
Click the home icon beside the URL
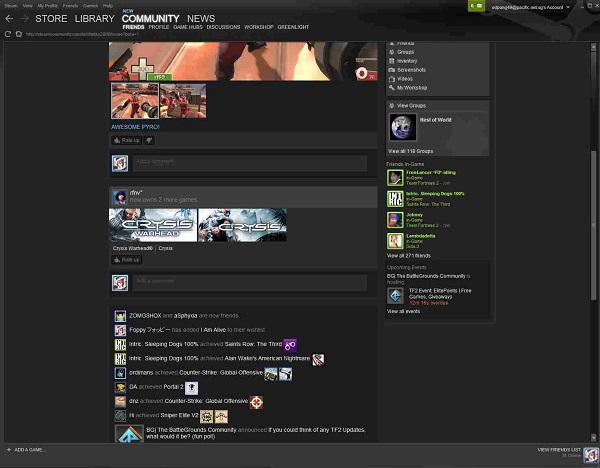tap(18, 34)
